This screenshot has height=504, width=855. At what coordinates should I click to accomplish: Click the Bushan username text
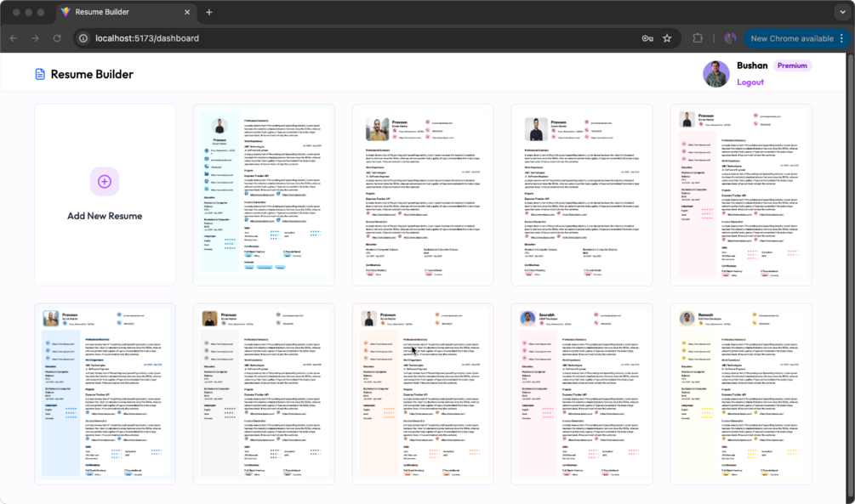(752, 65)
